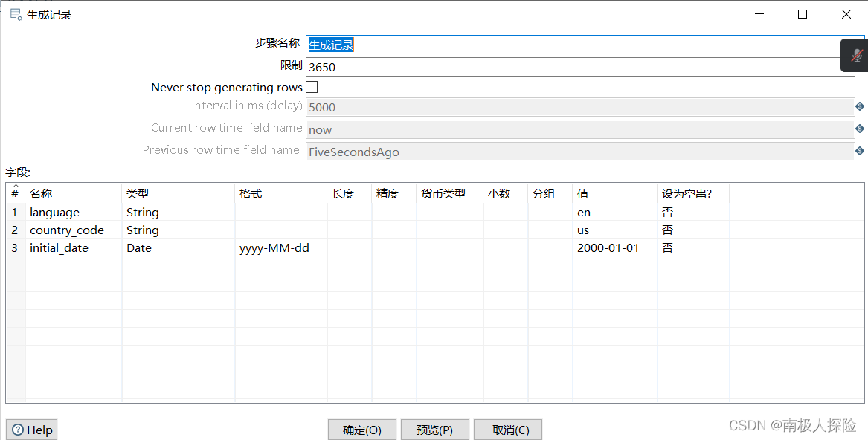
Task: Click the 名称 column header
Action: click(x=73, y=194)
